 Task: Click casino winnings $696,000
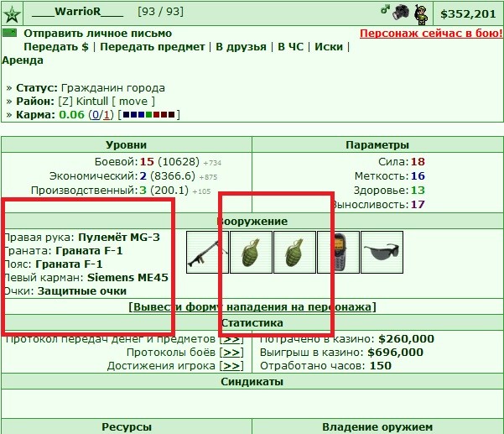coord(395,353)
